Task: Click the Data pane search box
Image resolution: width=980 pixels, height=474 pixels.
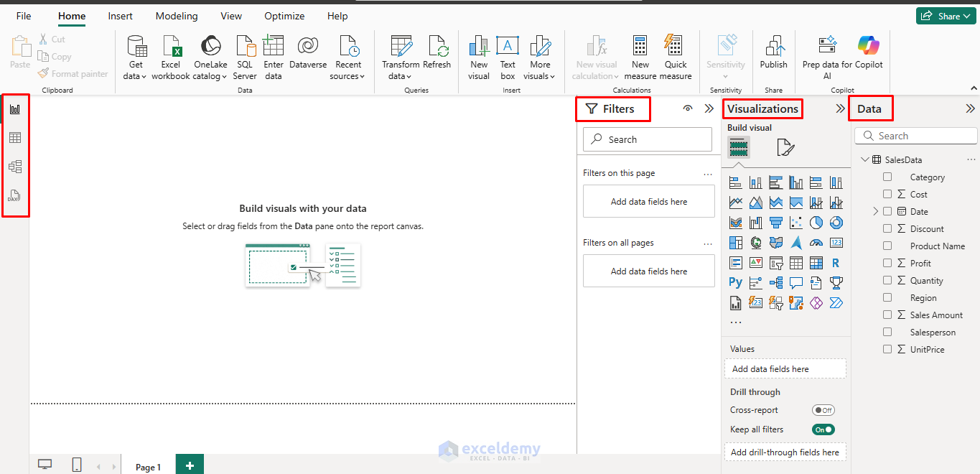Action: tap(916, 136)
